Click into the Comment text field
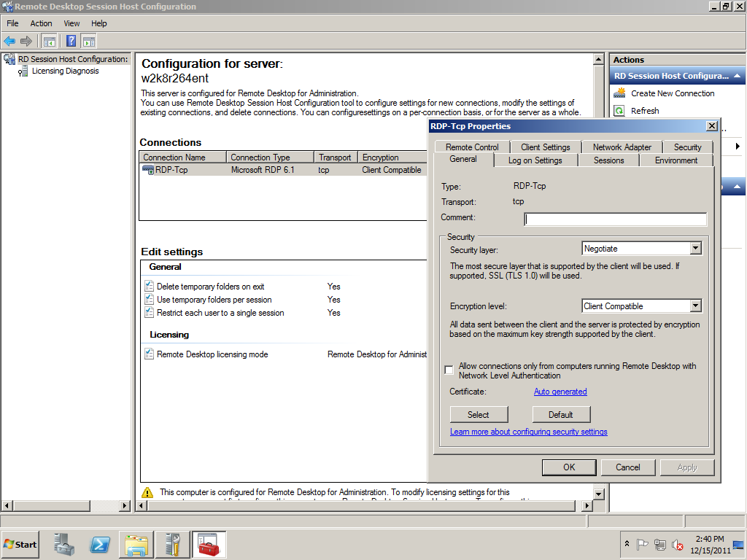The image size is (747, 560). pos(615,219)
